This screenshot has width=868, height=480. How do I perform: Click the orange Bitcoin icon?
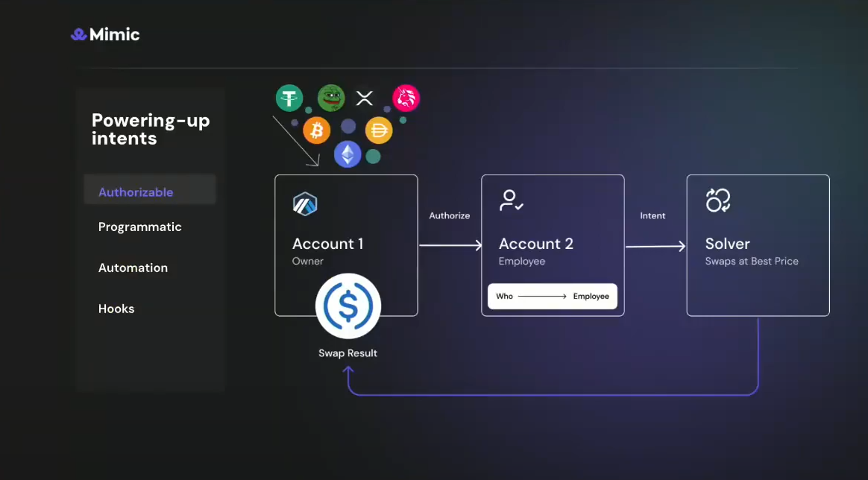(316, 131)
